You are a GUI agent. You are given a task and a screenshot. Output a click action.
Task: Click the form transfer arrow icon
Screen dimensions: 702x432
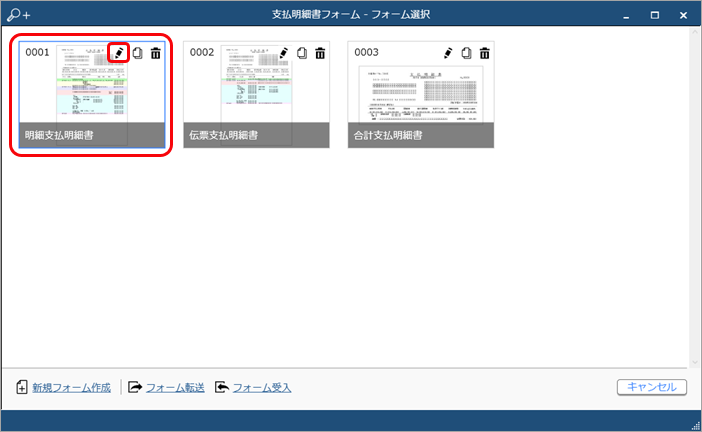click(x=135, y=387)
